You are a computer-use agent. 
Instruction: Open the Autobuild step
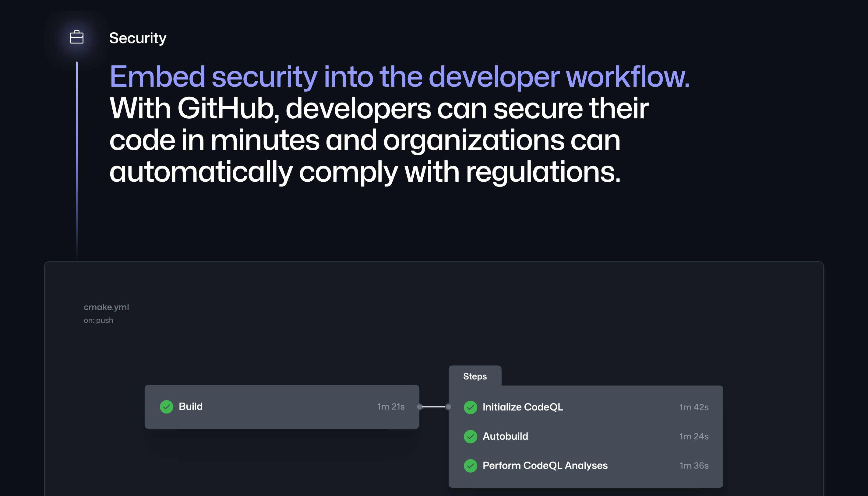[x=505, y=436]
